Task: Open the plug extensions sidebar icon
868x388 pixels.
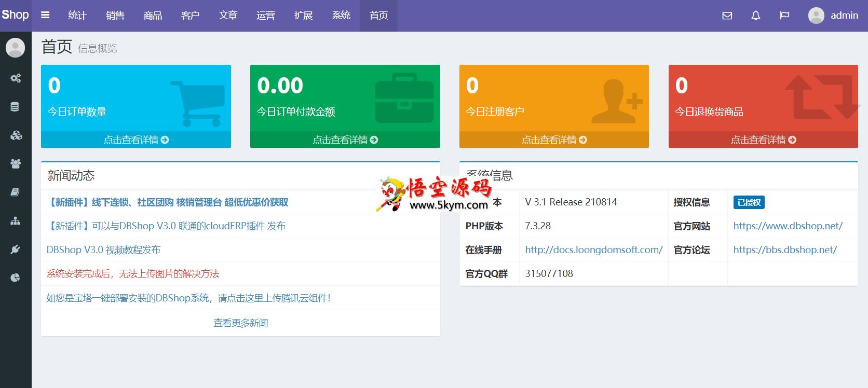Action: pos(15,250)
